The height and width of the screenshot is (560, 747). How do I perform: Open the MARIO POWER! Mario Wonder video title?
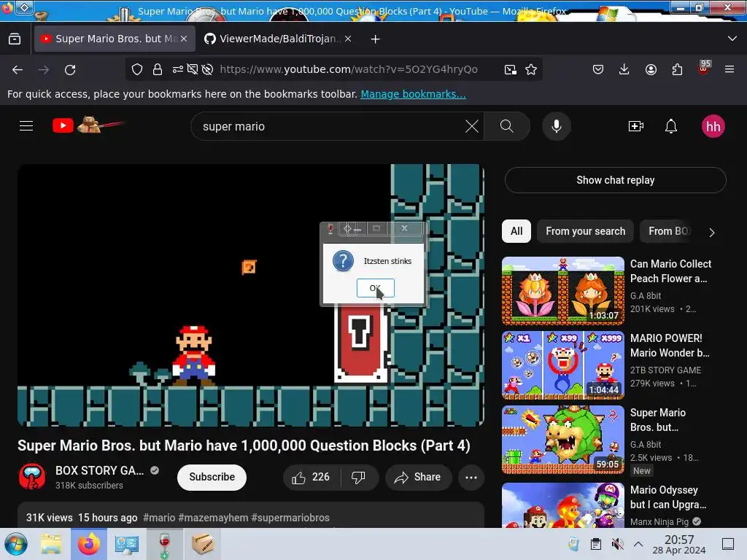[x=670, y=345]
